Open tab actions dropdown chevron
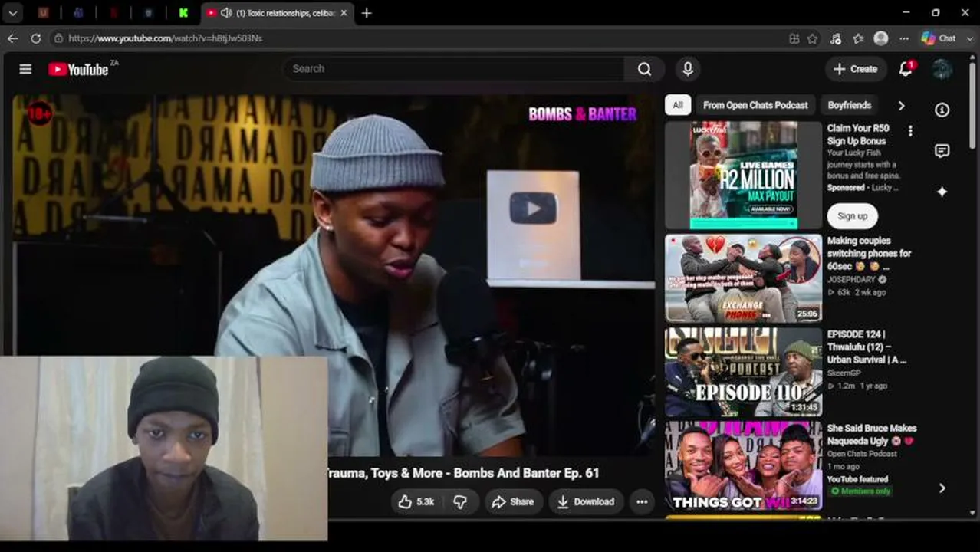The image size is (980, 552). [13, 13]
